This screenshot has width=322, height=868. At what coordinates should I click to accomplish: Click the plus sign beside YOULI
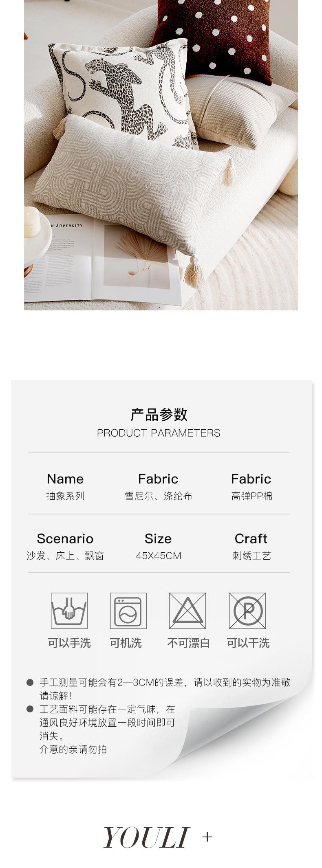pyautogui.click(x=207, y=837)
